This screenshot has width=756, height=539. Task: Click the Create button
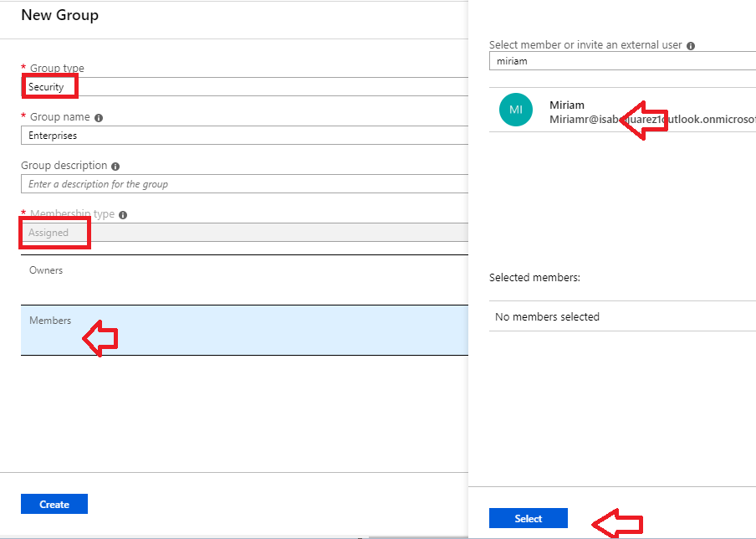click(54, 504)
